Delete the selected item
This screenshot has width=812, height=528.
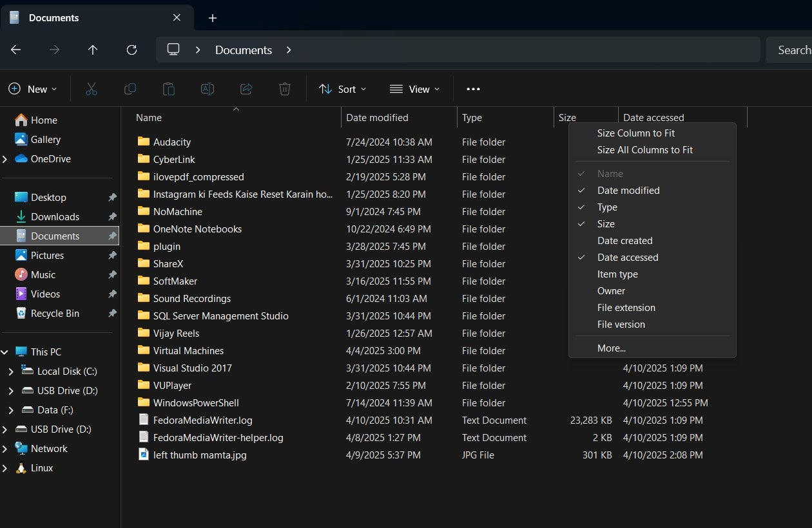[x=284, y=89]
